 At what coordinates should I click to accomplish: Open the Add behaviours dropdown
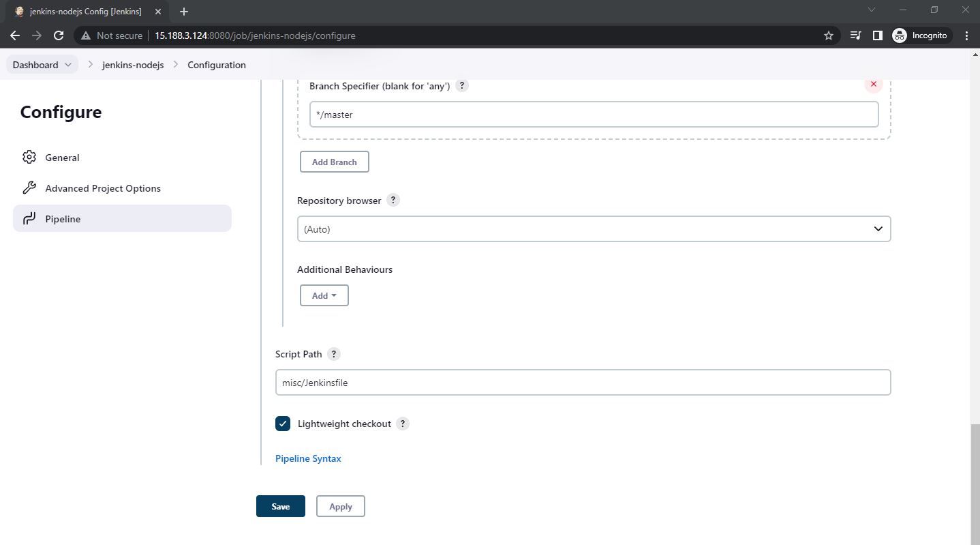pyautogui.click(x=324, y=295)
